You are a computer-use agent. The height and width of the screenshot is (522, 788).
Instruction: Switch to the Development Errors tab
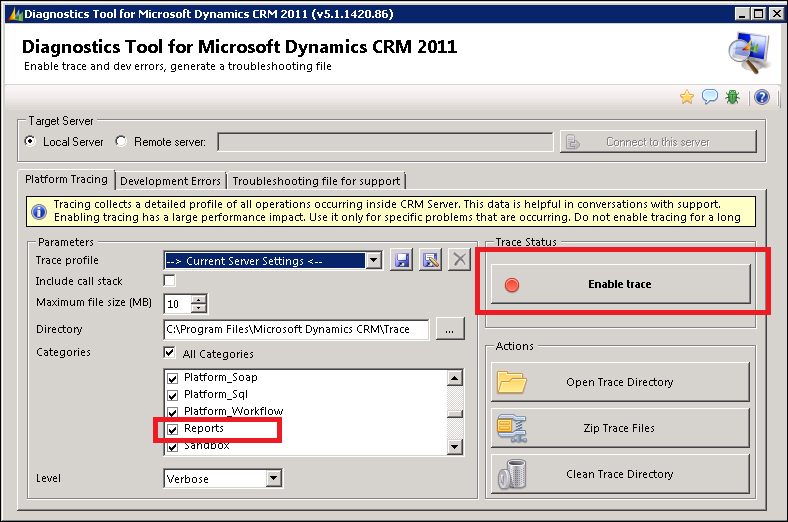point(170,181)
